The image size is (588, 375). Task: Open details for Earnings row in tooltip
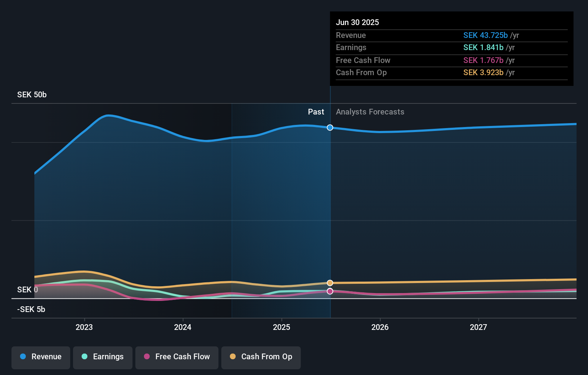click(x=451, y=47)
